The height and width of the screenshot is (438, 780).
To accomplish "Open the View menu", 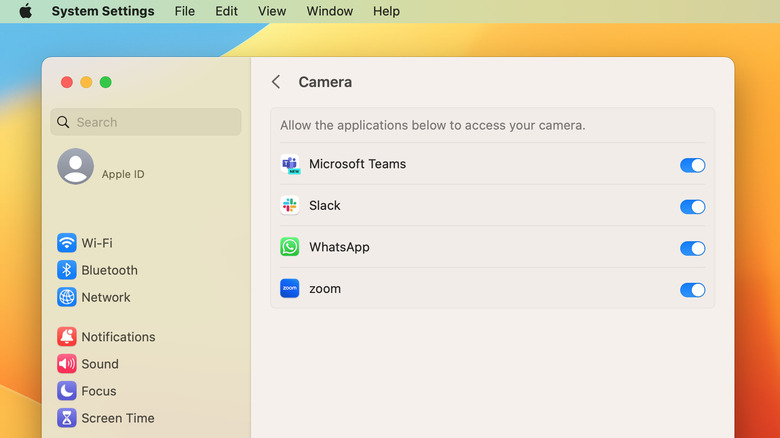I will pos(272,12).
